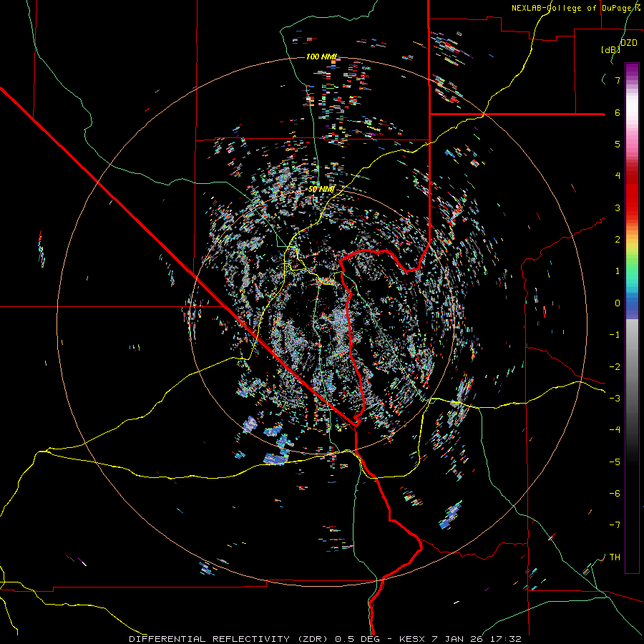Click the 1 tick on the color scale
This screenshot has width=644, height=644.
(618, 271)
